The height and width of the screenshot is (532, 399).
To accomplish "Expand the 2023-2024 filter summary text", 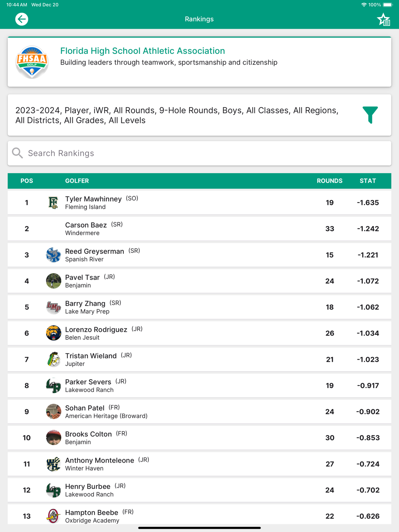I will 177,115.
